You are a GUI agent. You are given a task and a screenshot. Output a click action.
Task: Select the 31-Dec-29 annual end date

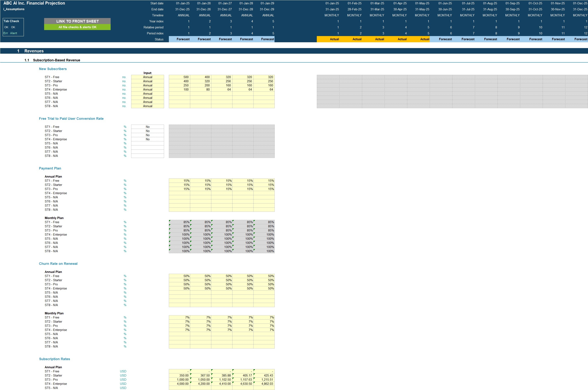click(x=267, y=9)
